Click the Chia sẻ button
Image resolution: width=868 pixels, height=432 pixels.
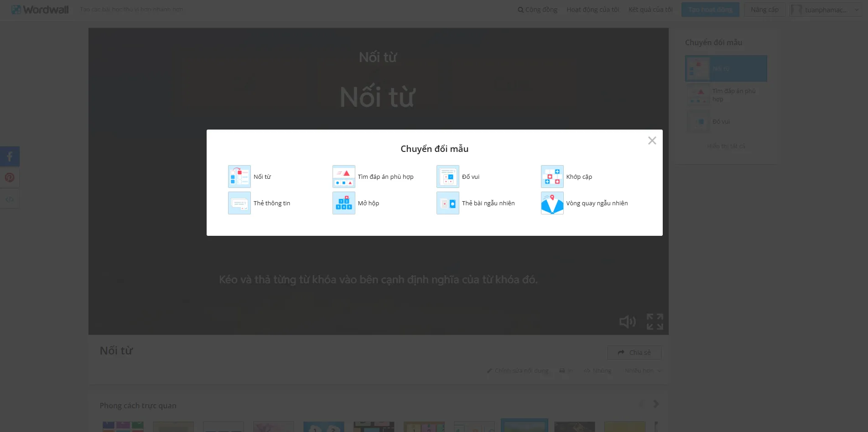(634, 352)
